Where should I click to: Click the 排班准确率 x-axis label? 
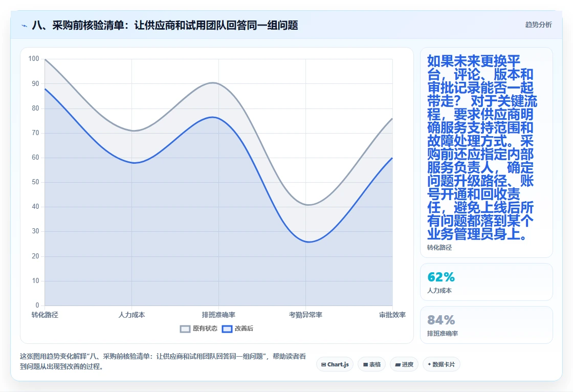pos(218,315)
